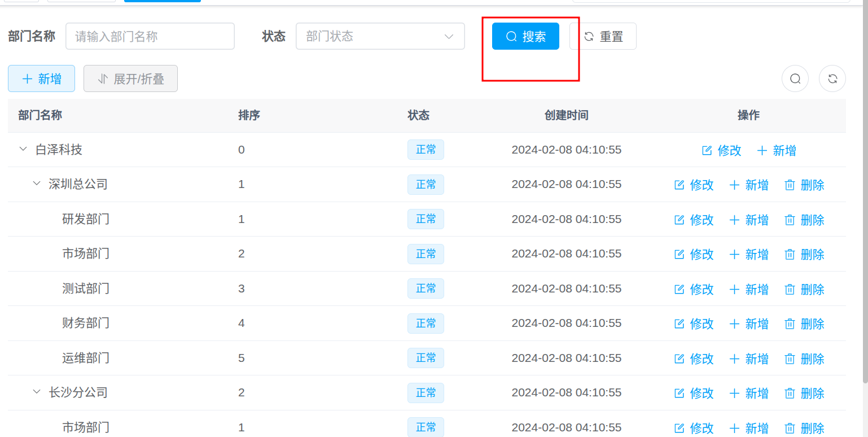The height and width of the screenshot is (437, 868).
Task: Delete the 市场部门 row under 深圳总公司
Action: [805, 255]
